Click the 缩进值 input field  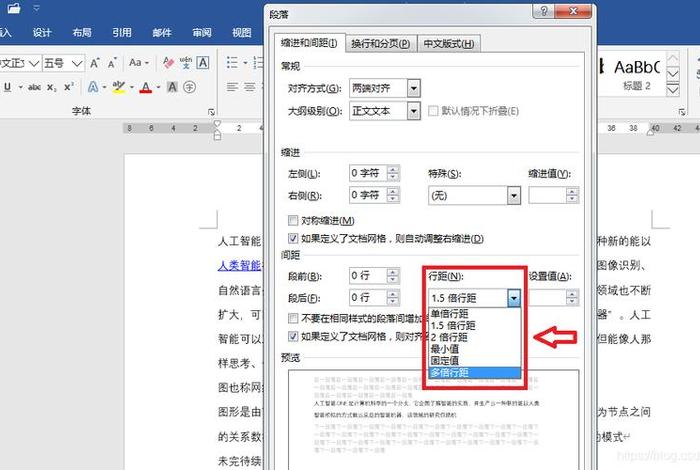(x=547, y=195)
